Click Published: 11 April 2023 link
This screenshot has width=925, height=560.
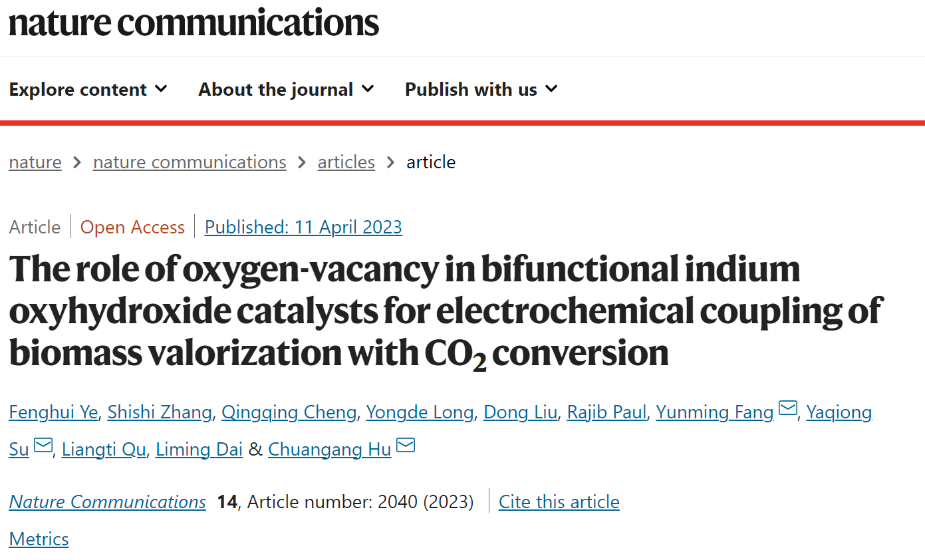[x=303, y=227]
